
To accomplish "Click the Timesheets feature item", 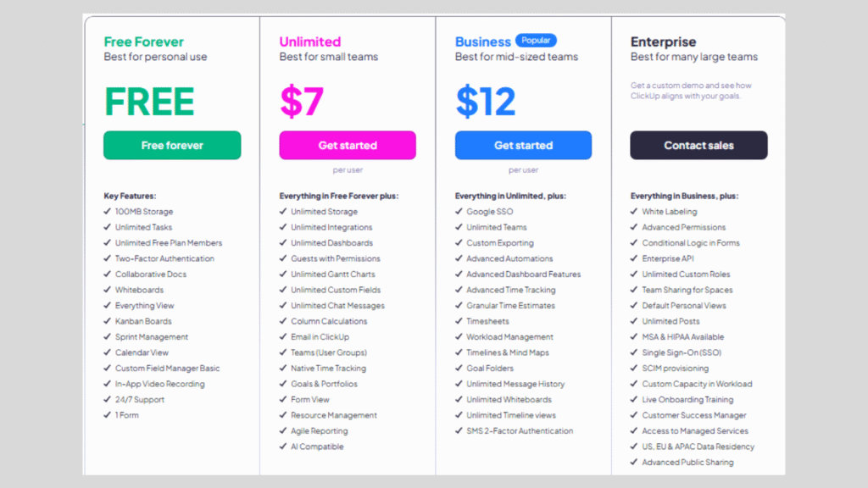I will pos(487,321).
